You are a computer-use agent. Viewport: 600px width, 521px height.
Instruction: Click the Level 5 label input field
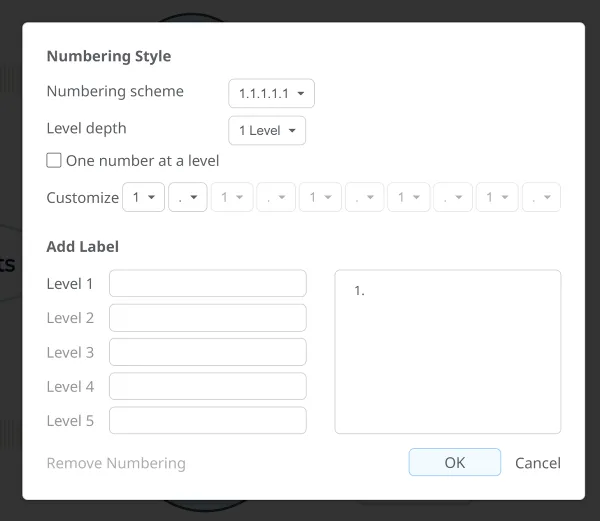[207, 420]
